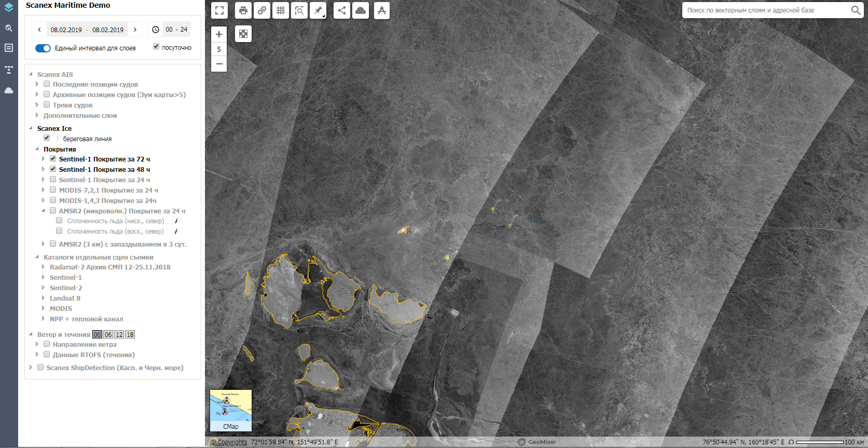Uncheck the посуточно checkbox
The image size is (868, 448).
click(156, 47)
